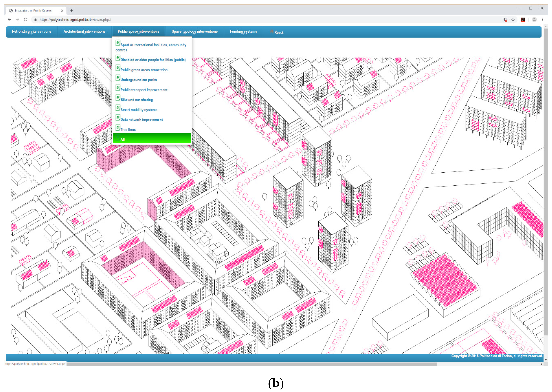Open a new browser tab
Screen dimensions: 552x392
[72, 11]
